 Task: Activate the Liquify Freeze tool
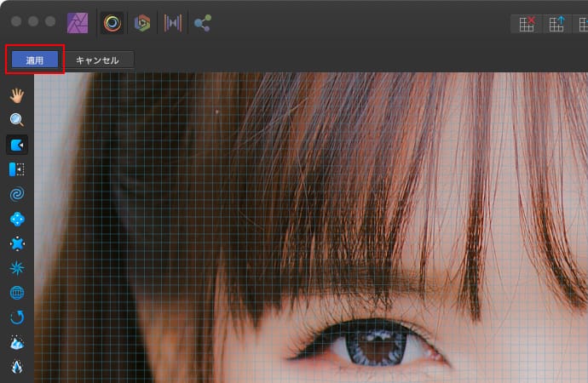click(x=17, y=342)
